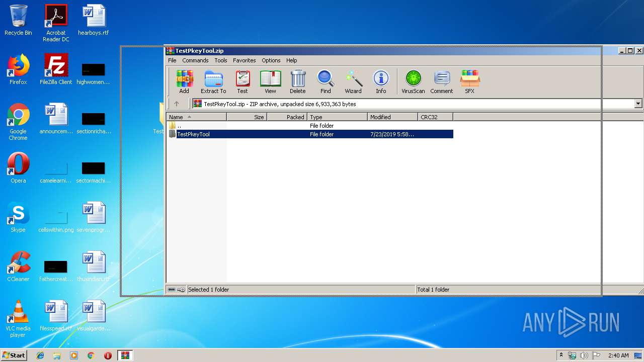Show hidden tray icons arrow

pos(561,355)
